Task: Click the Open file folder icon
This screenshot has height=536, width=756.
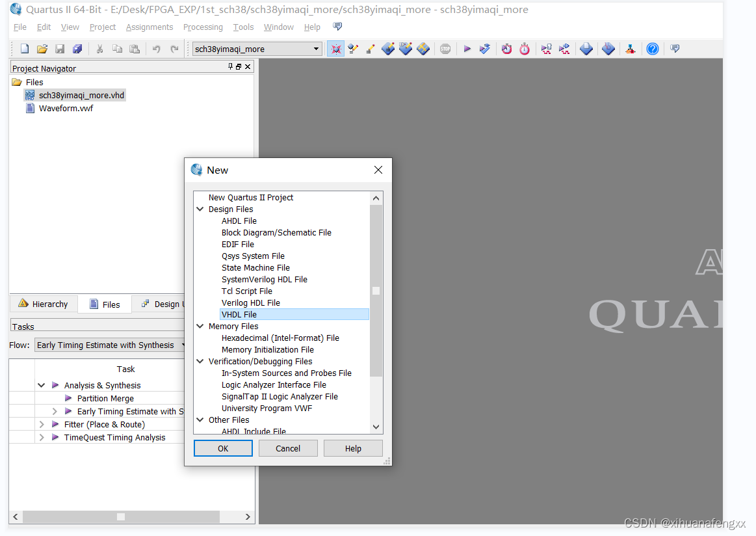Action: [42, 49]
